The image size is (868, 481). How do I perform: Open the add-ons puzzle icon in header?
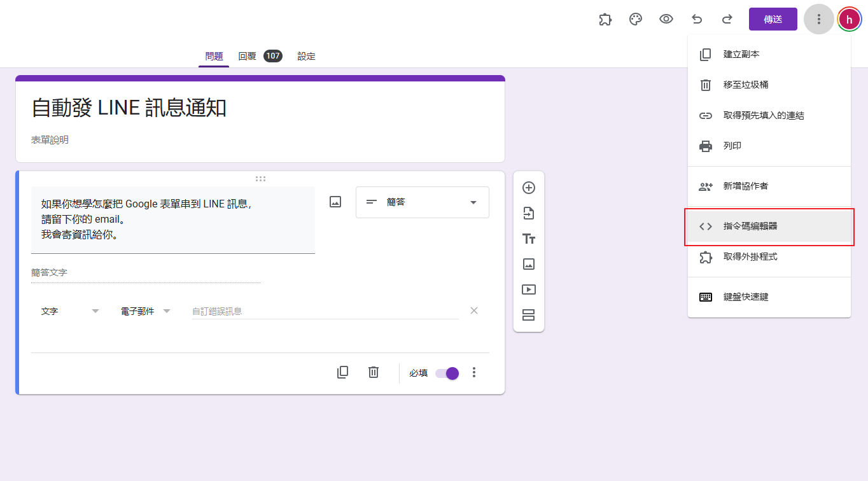click(x=605, y=19)
